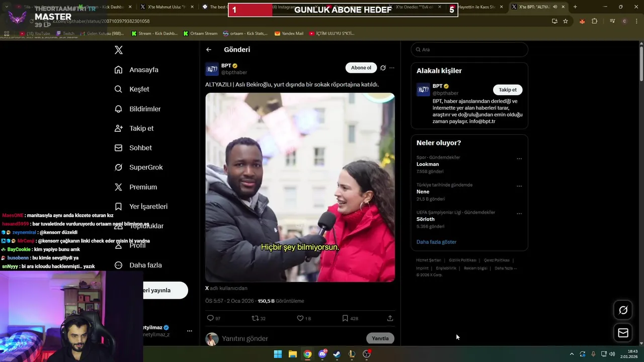Open the account three-dot menu by the profile
The image size is (644, 362).
click(x=190, y=331)
